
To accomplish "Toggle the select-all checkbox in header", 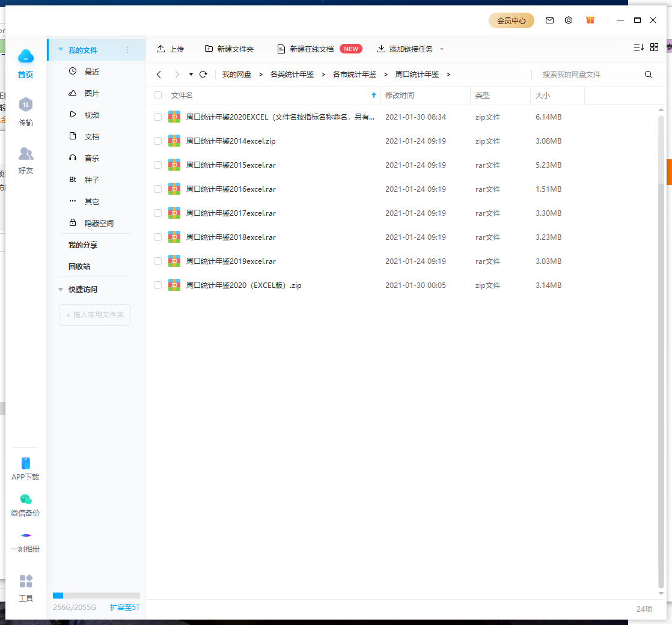I will click(157, 96).
